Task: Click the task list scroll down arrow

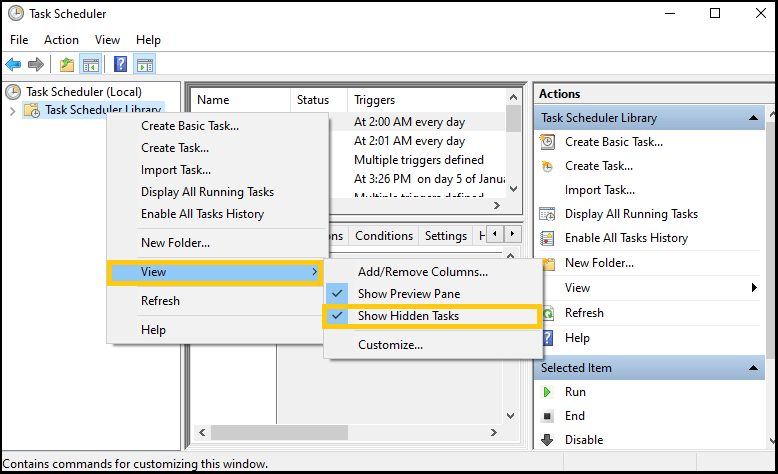Action: 514,189
